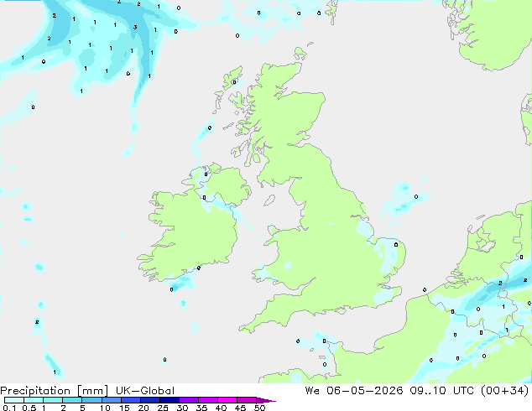532x411 pixels.
Task: Click the "UTC" label
Action: click(463, 390)
